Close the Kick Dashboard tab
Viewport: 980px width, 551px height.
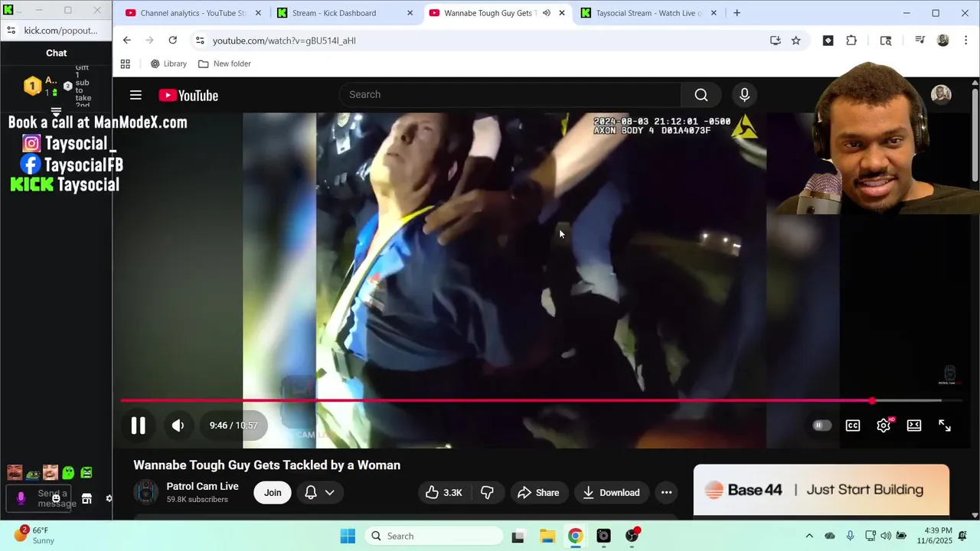410,13
